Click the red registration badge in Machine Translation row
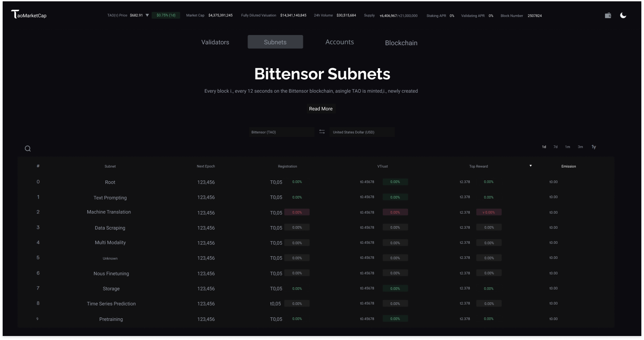This screenshot has width=644, height=340. point(297,212)
